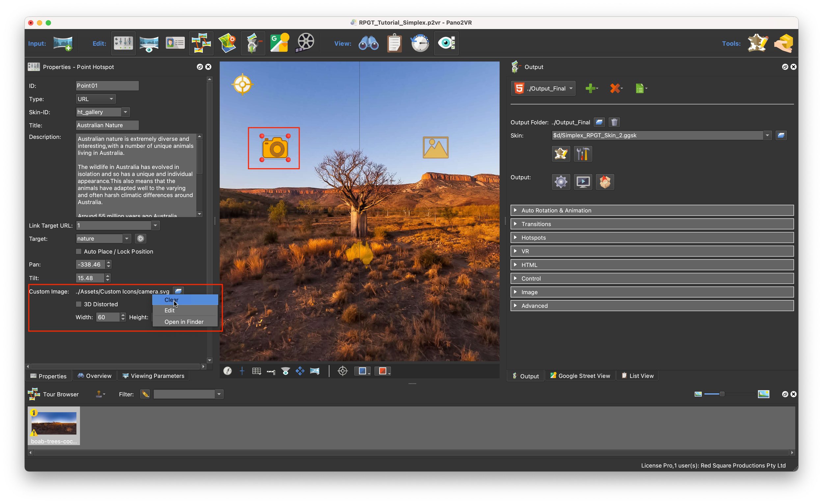Toggle the 3D Distorted checkbox
The width and height of the screenshot is (823, 504).
(79, 304)
